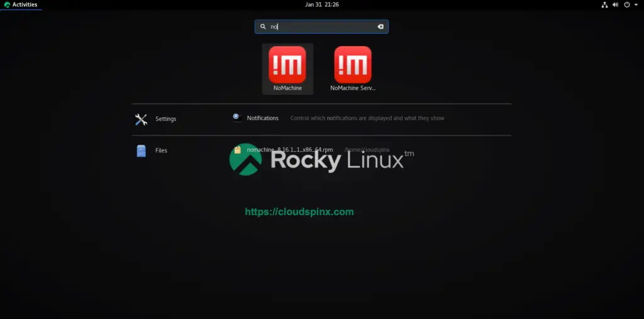Image resolution: width=644 pixels, height=319 pixels.
Task: Click the rpm package file icon
Action: 237,150
